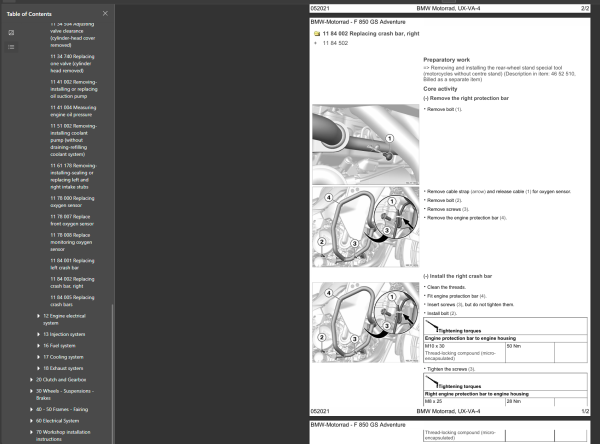Open 11 41 002 oil suction pump entry
The image size is (600, 444).
tap(74, 89)
